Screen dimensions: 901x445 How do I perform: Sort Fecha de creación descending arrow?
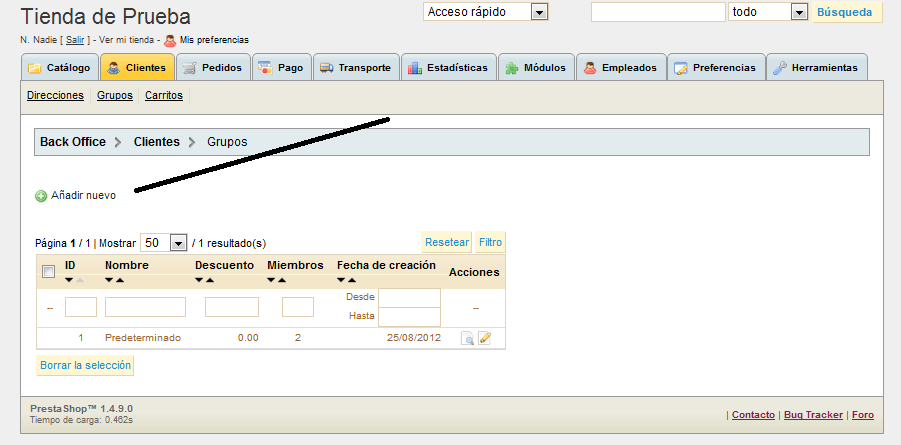[x=341, y=281]
